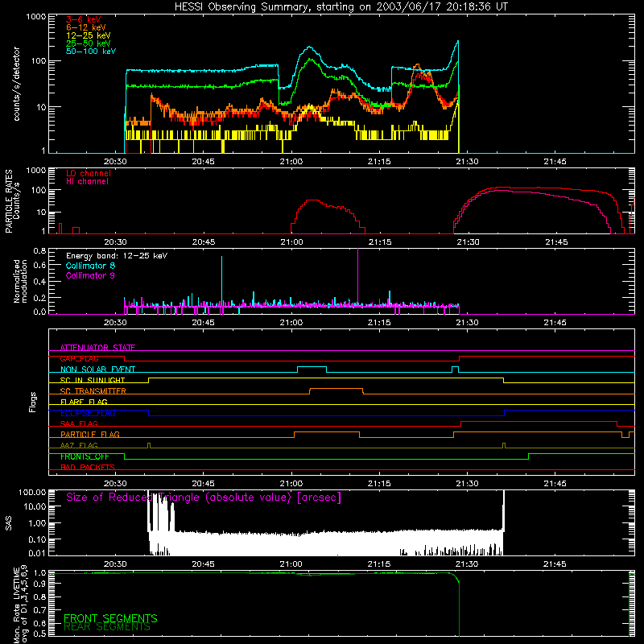
Task: Click the 0.8 tick on the modulation axis
Action: pyautogui.click(x=39, y=250)
